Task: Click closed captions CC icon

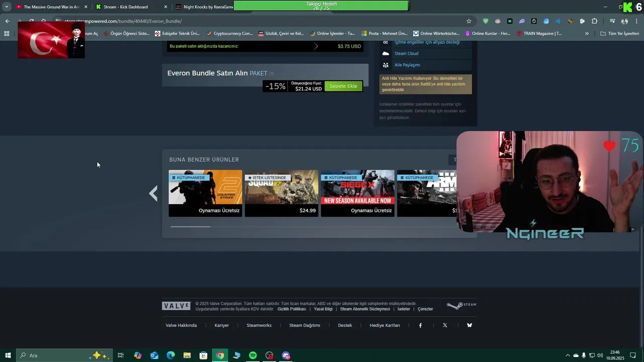Action: [385, 42]
